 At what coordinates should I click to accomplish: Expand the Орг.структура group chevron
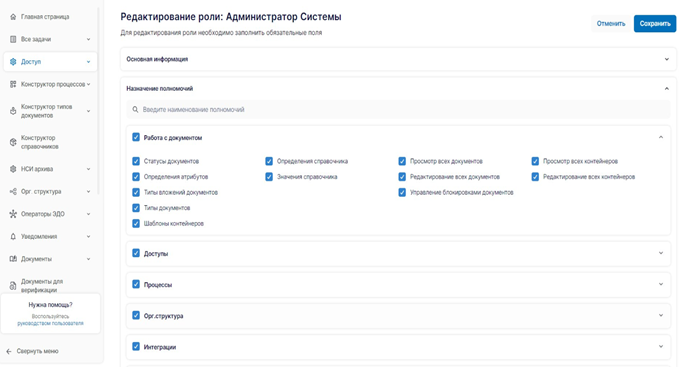(661, 315)
